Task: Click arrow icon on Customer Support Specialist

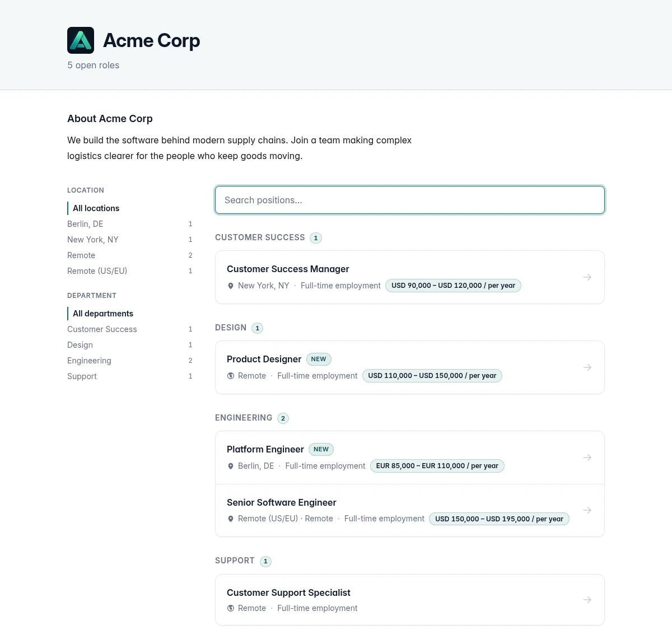Action: 587,600
